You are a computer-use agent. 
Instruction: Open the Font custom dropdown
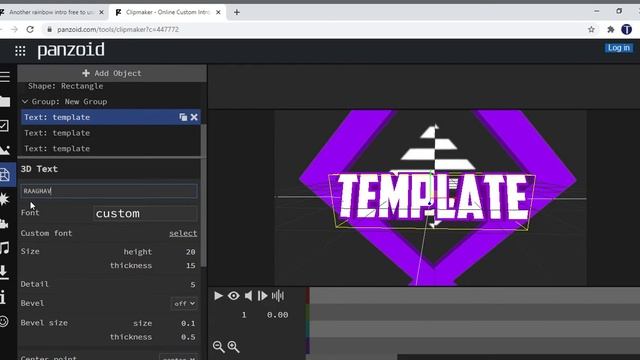(145, 213)
